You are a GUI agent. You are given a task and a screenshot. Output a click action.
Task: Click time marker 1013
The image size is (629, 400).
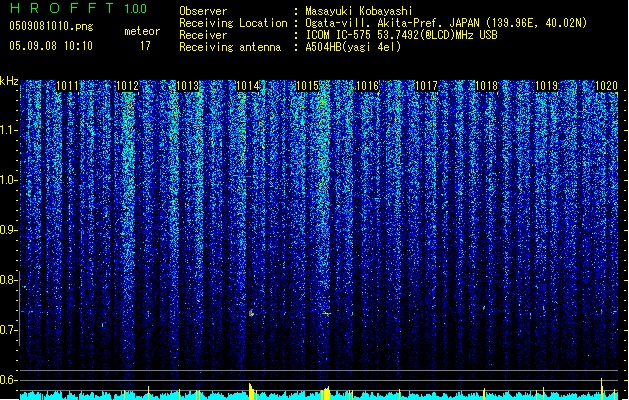(187, 86)
